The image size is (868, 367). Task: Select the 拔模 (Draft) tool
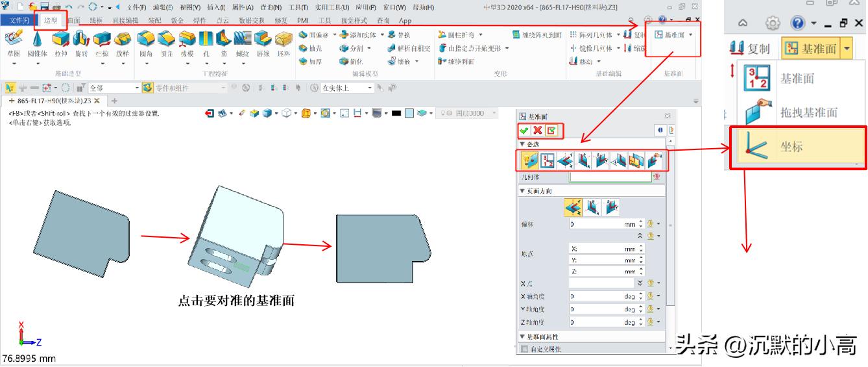coord(187,44)
